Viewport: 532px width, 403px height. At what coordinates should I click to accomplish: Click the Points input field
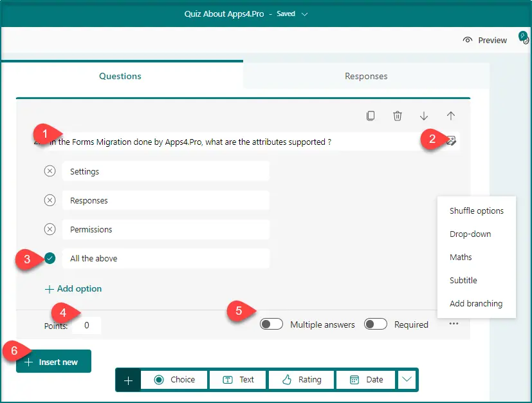(87, 326)
